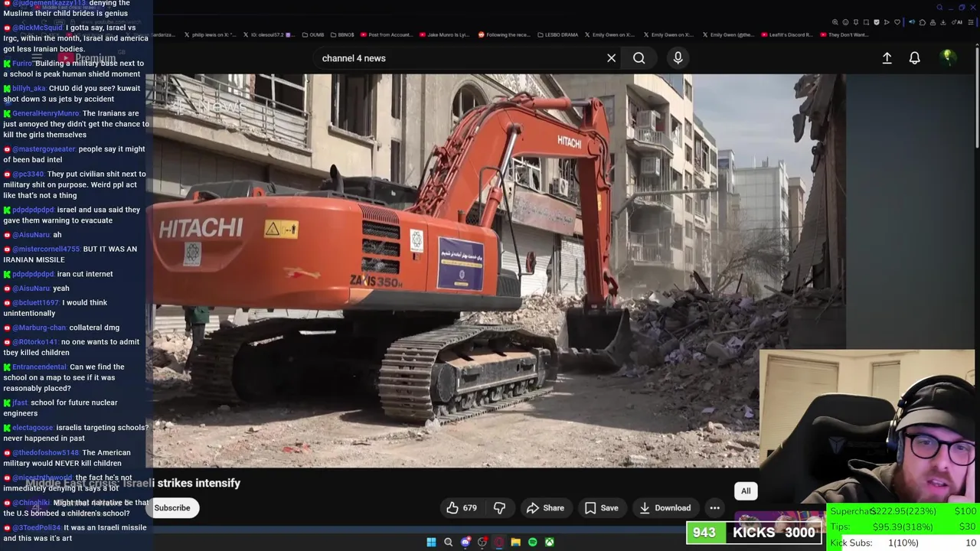
Task: Open Spotify from the taskbar
Action: point(532,542)
